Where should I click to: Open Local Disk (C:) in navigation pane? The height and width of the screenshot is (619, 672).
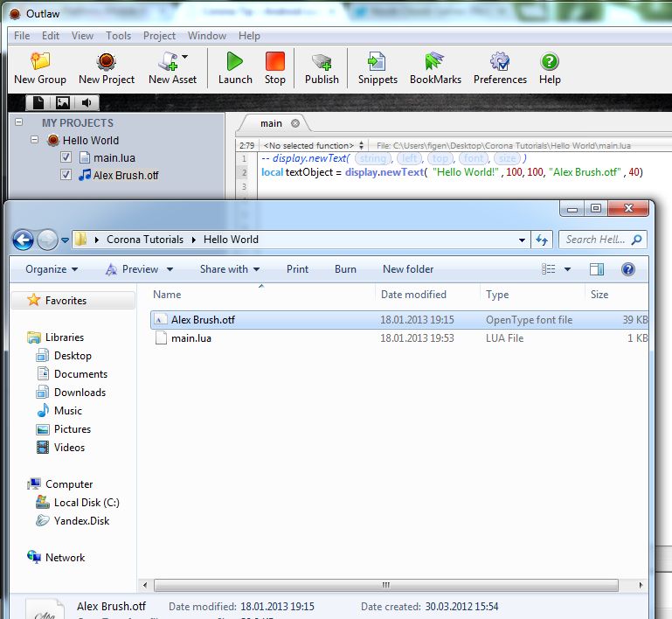87,503
